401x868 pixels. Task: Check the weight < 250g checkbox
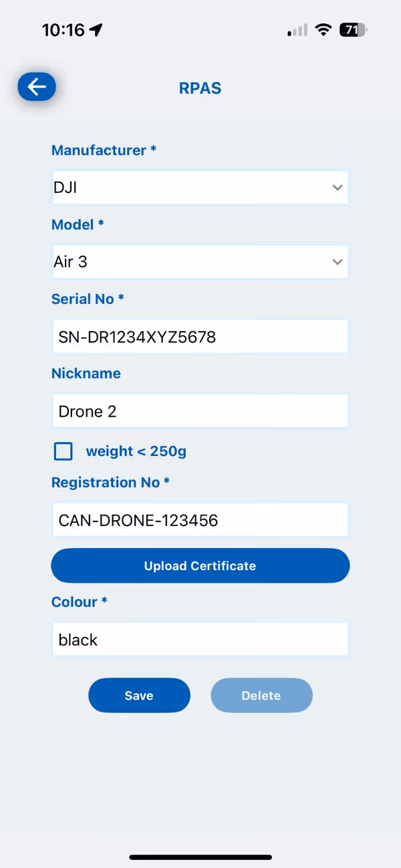(x=63, y=451)
